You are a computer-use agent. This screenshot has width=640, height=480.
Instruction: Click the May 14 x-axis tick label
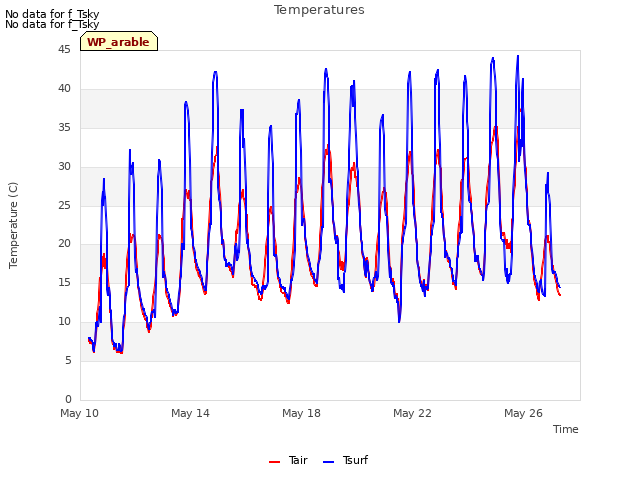190,413
